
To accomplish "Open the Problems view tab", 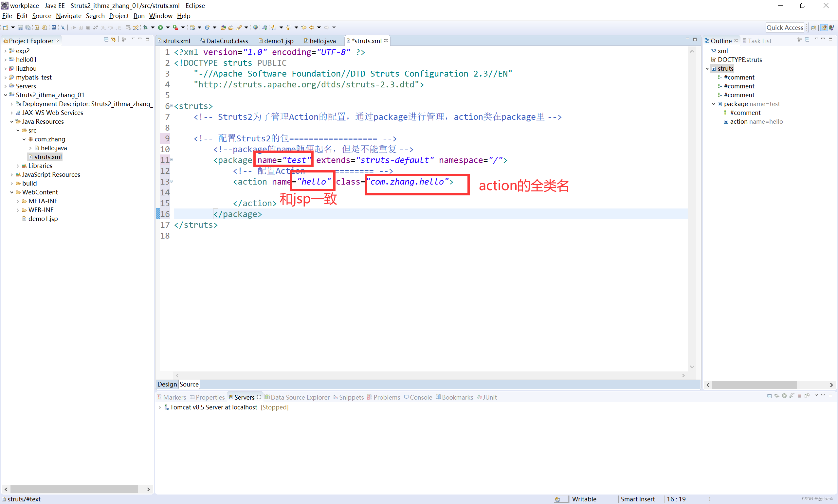I will pyautogui.click(x=384, y=397).
